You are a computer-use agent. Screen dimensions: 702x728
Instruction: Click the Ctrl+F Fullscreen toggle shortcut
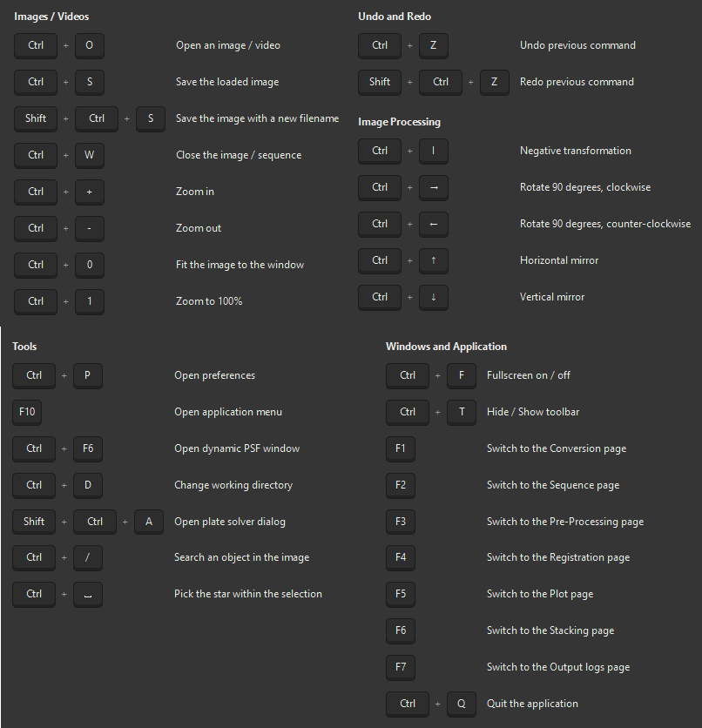[435, 375]
